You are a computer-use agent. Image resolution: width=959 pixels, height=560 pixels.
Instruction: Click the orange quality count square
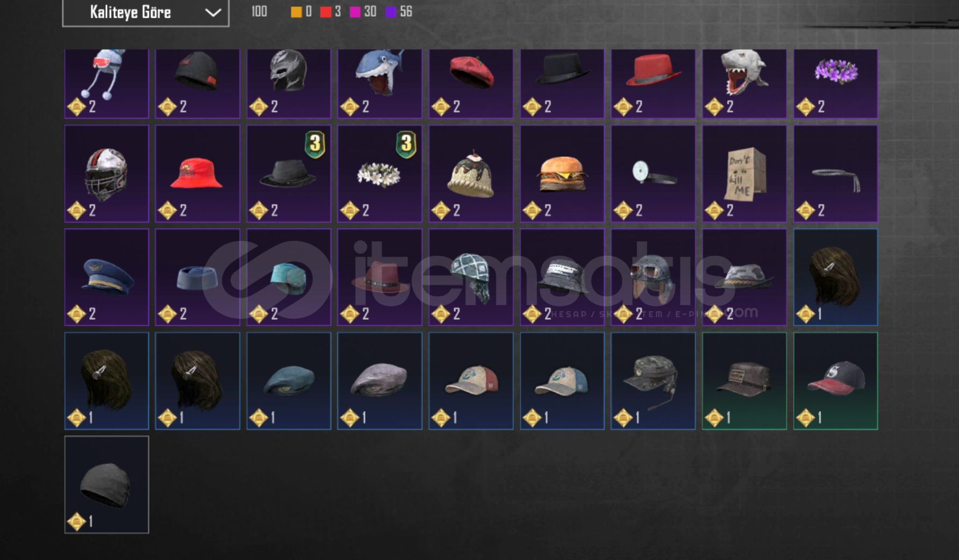pos(296,12)
